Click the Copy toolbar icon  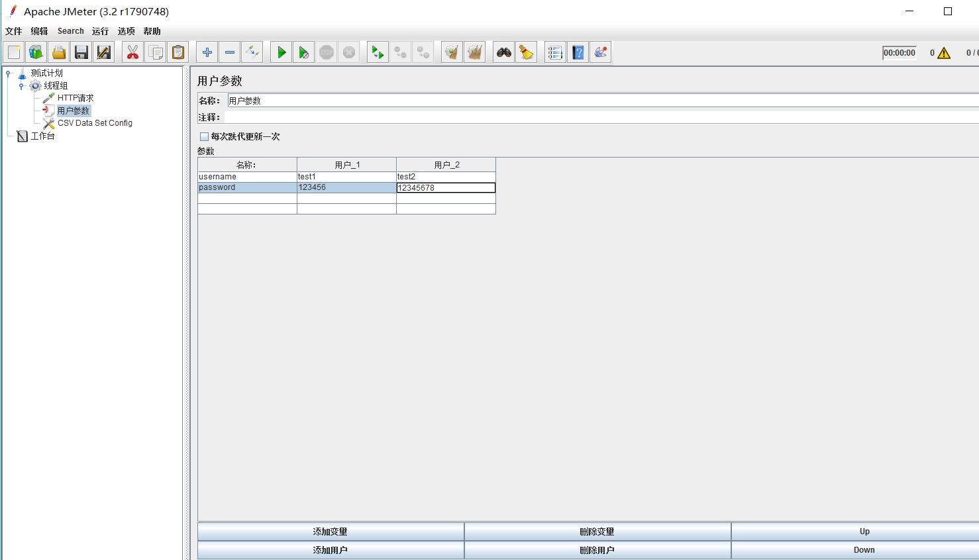coord(156,52)
